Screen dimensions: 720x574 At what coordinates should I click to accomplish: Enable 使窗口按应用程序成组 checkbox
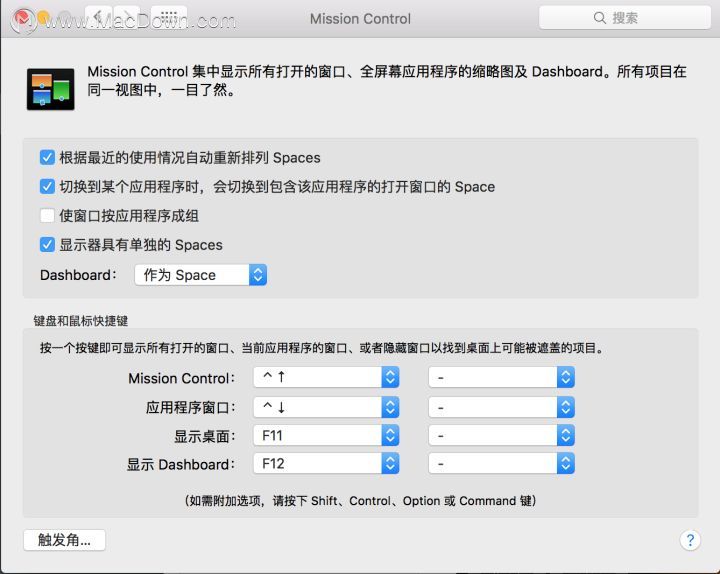coord(47,215)
